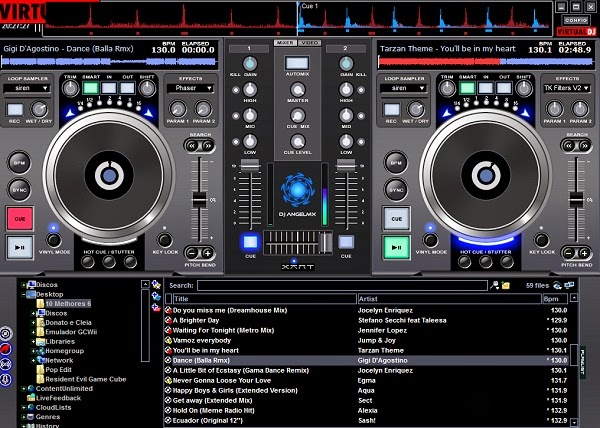Click left deck pitch bend plus
This screenshot has height=428, width=600.
click(208, 253)
